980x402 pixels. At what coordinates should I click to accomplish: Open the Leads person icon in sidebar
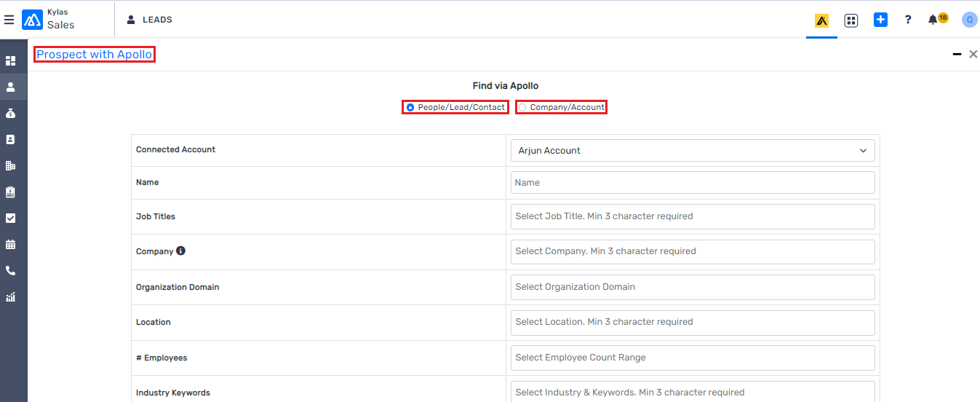pyautogui.click(x=11, y=87)
